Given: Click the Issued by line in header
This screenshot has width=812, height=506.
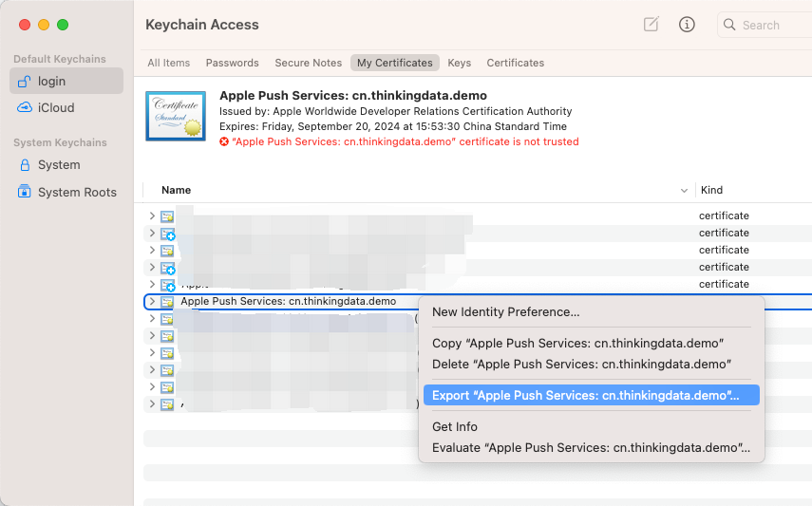Looking at the screenshot, I should click(396, 111).
